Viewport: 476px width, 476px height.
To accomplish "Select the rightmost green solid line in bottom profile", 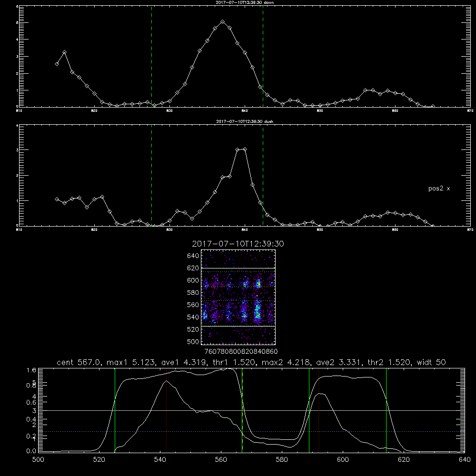I will [386, 410].
